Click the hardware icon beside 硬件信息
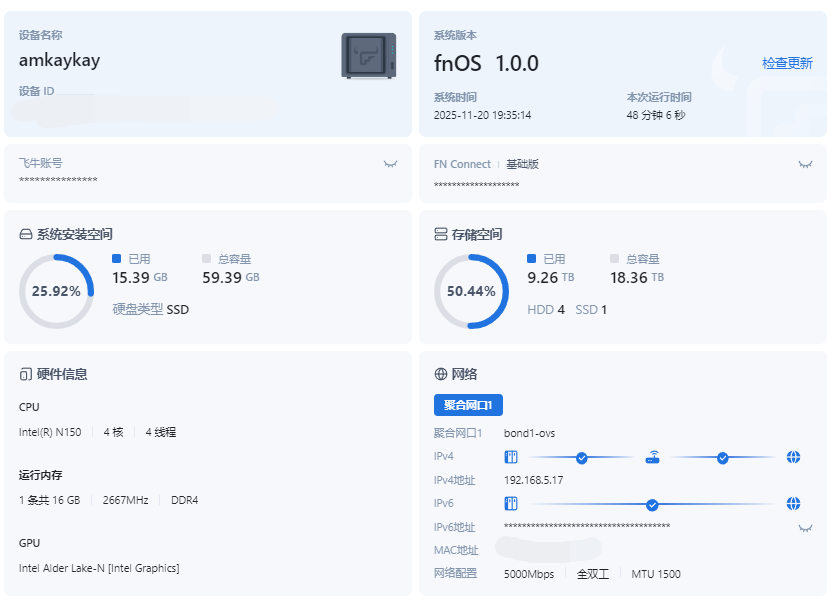This screenshot has width=836, height=600. 24,373
